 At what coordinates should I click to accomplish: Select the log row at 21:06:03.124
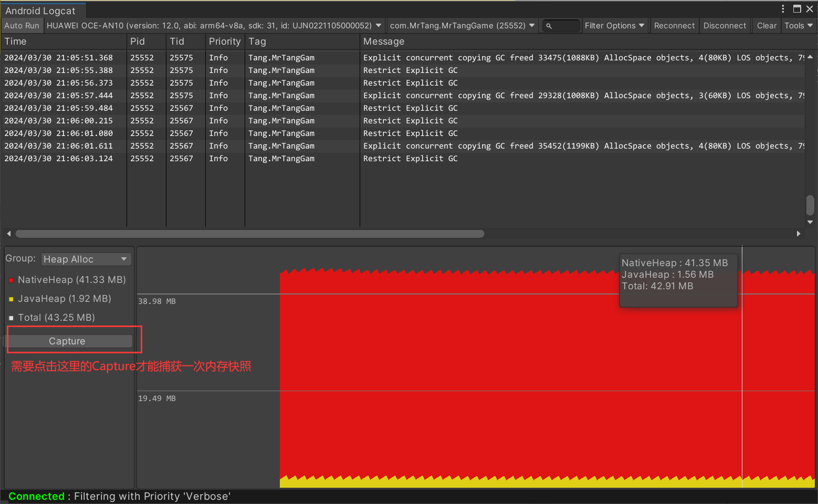tap(403, 159)
